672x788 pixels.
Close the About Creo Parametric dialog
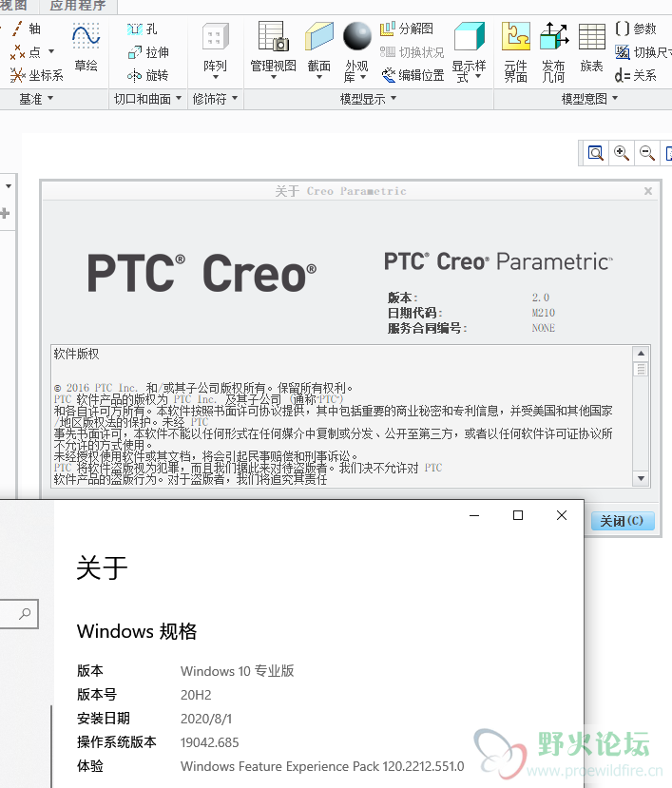click(x=648, y=191)
